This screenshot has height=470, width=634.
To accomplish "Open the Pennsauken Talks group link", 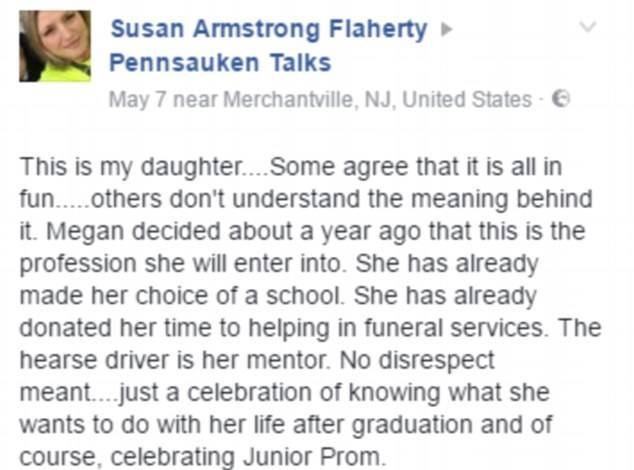I will point(220,63).
